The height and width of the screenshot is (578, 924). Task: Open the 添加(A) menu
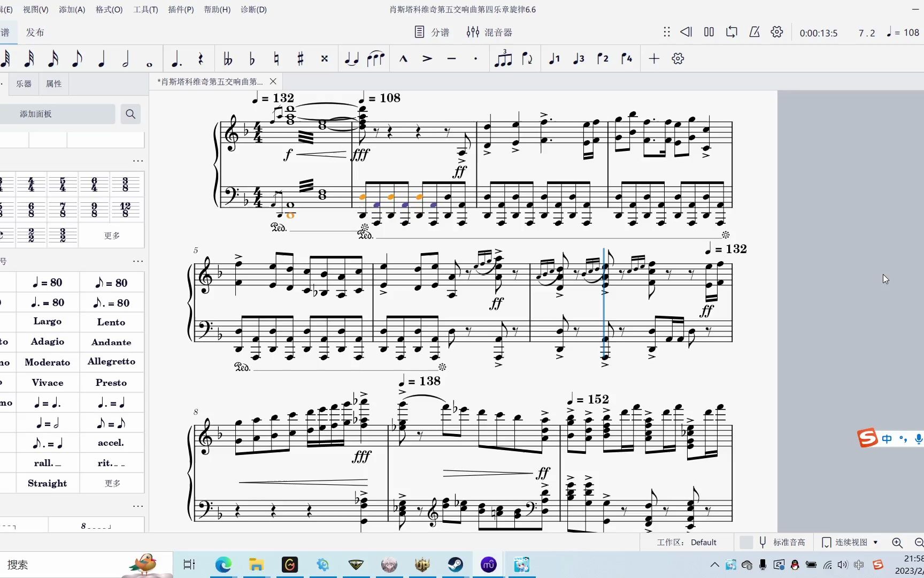pyautogui.click(x=72, y=10)
